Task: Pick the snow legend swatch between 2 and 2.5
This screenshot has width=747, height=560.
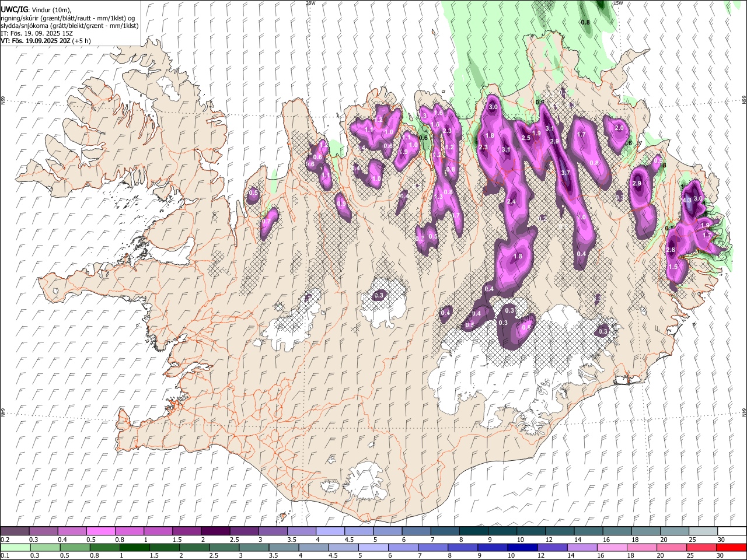Action: click(215, 531)
